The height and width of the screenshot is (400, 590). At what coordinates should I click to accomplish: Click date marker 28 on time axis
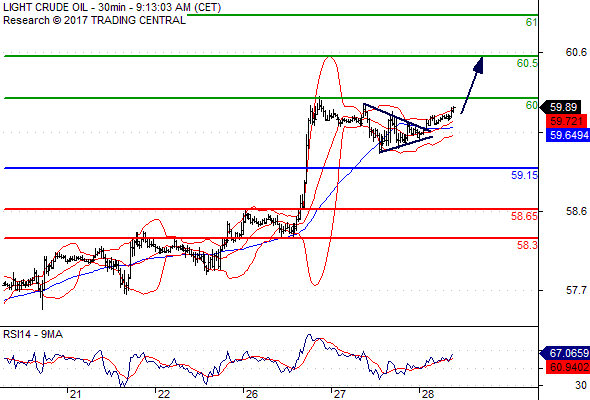(428, 394)
